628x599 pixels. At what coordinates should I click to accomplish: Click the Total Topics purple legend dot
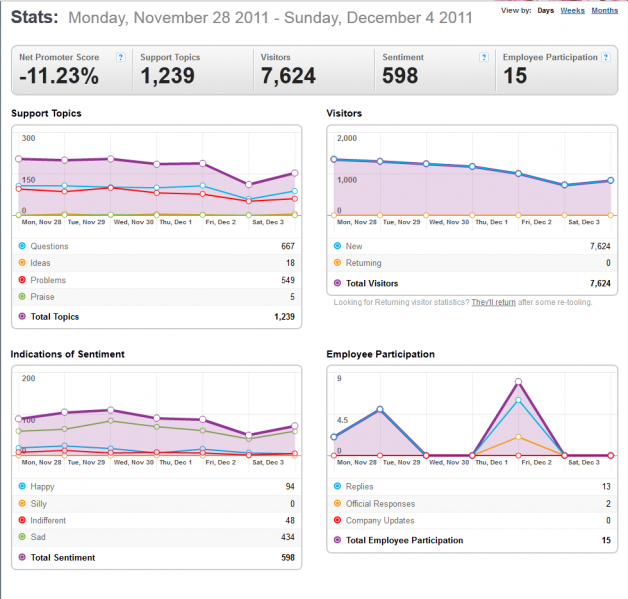pyautogui.click(x=22, y=316)
